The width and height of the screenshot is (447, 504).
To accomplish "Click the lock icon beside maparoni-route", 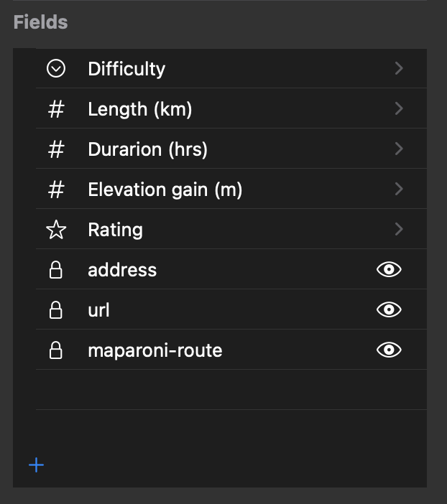I will [55, 350].
